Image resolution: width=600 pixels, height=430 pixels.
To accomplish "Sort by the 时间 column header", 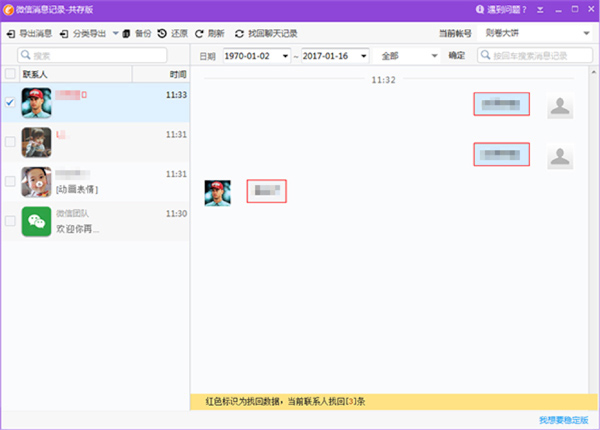I will pyautogui.click(x=161, y=74).
